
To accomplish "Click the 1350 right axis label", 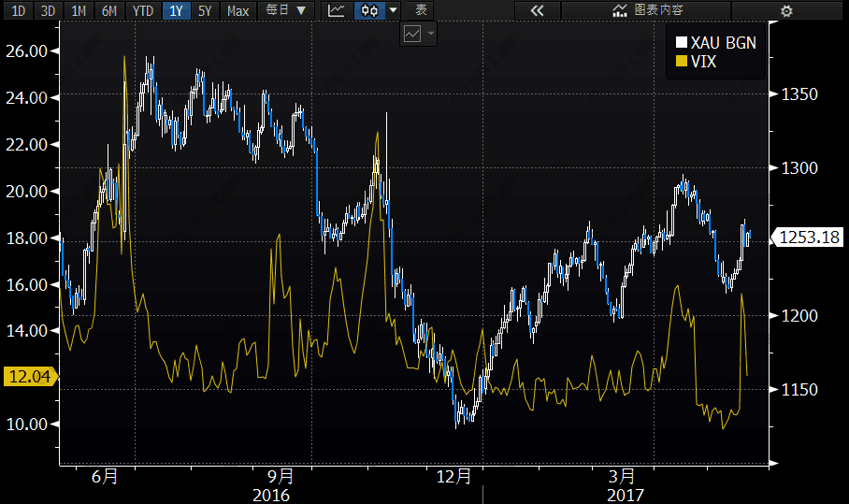I will click(x=799, y=94).
